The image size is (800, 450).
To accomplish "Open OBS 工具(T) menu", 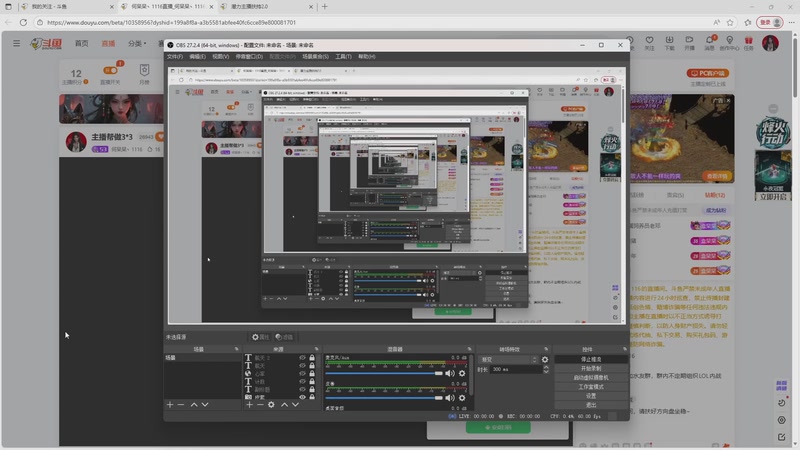I will click(x=343, y=57).
